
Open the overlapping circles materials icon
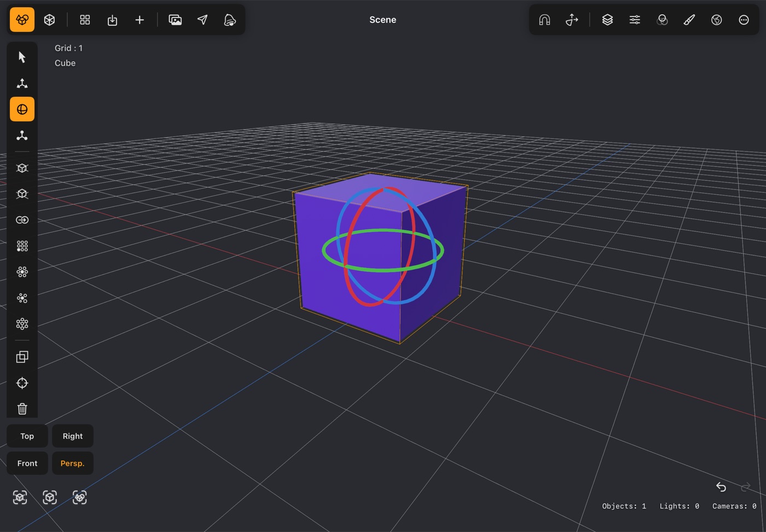(662, 20)
